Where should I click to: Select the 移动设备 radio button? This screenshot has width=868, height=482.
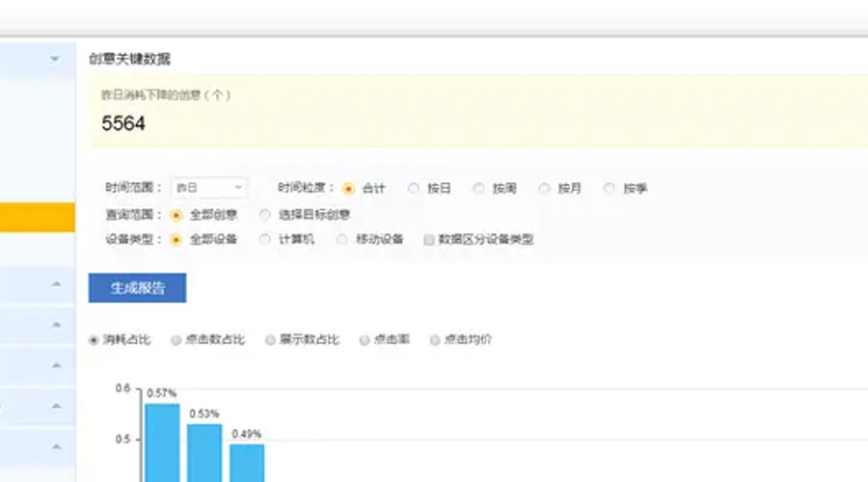342,239
